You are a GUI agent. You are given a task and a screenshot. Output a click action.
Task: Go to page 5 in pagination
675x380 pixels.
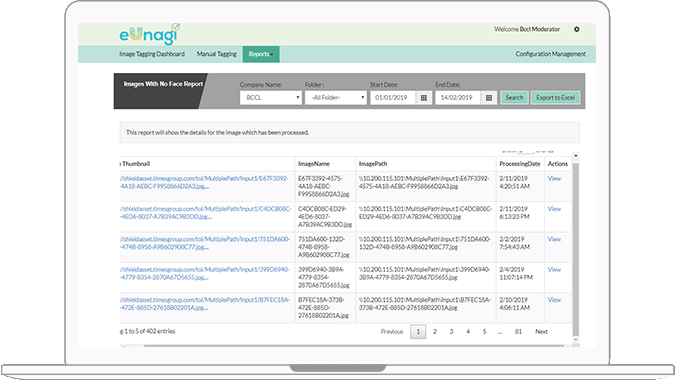[484, 331]
